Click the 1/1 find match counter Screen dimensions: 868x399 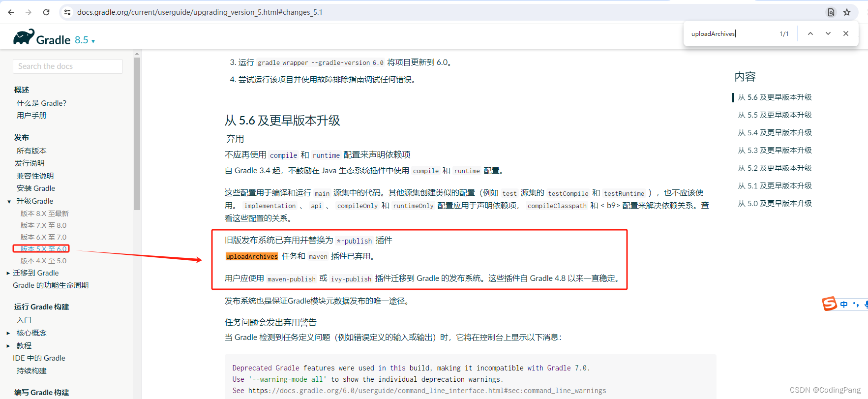(x=784, y=34)
